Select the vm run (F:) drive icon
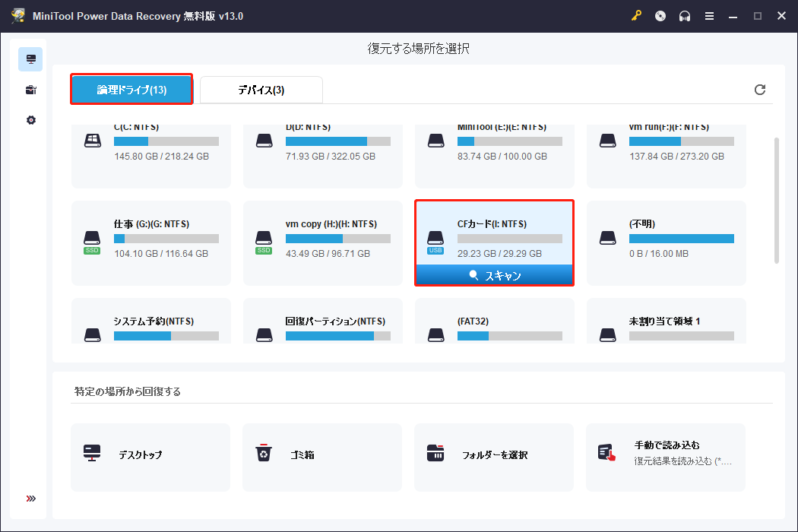This screenshot has height=532, width=798. tap(608, 141)
